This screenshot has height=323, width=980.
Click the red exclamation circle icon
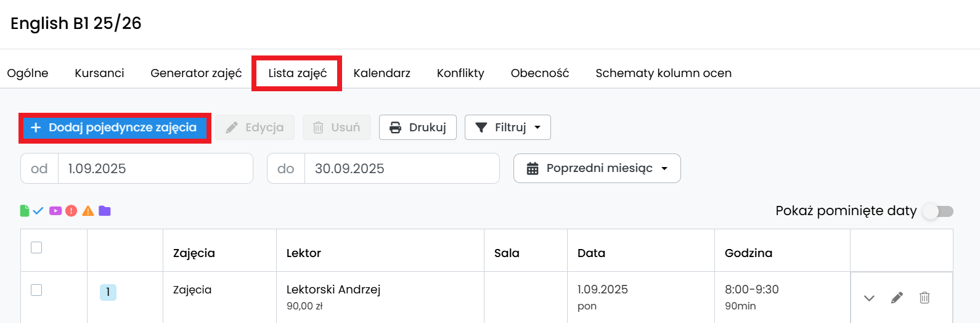click(x=71, y=211)
